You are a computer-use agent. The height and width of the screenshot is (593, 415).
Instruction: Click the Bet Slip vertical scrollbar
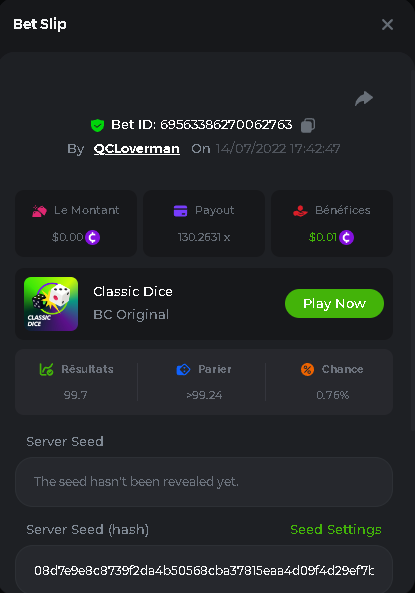(x=413, y=250)
